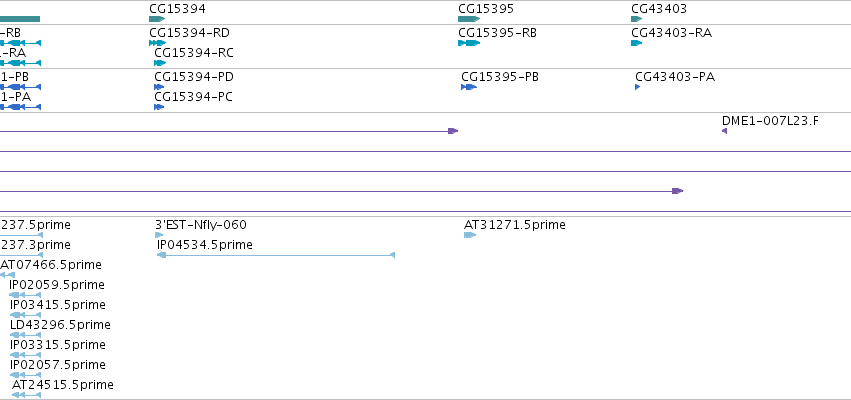Select the IP04534.5prime long feature line
The width and height of the screenshot is (851, 400).
[276, 255]
